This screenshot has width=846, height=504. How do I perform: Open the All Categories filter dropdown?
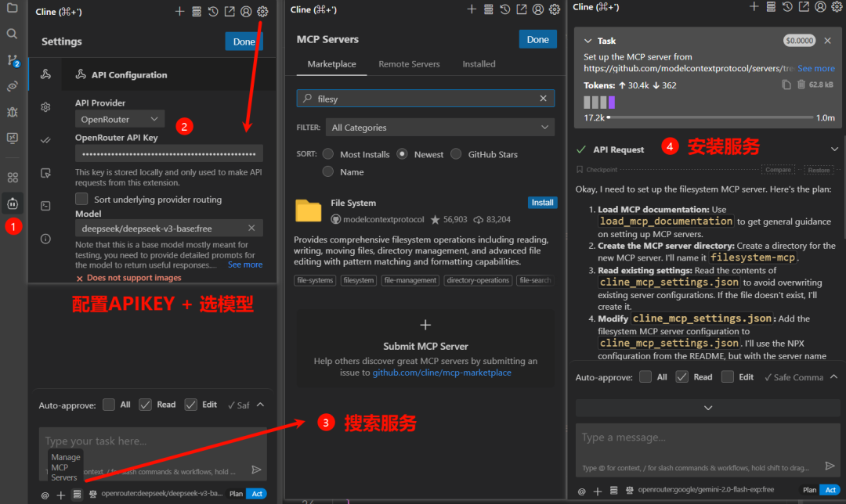coord(439,128)
